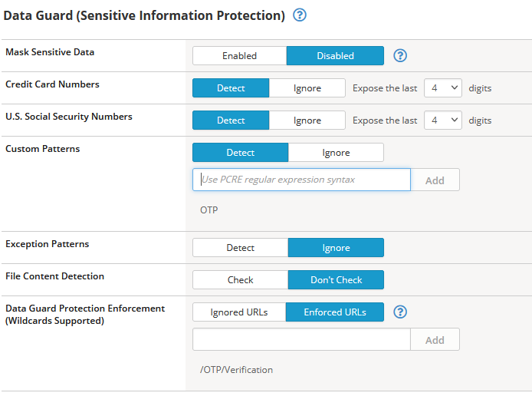This screenshot has width=532, height=406.
Task: Select Check for File Content Detection
Action: [240, 279]
